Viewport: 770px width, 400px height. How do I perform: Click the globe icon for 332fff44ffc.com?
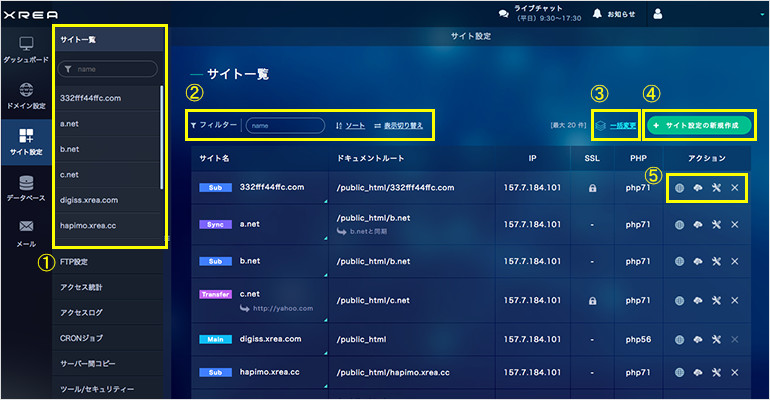(679, 188)
